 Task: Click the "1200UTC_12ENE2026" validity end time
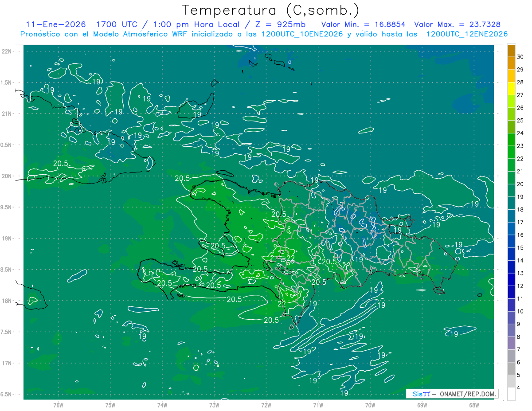(x=467, y=34)
